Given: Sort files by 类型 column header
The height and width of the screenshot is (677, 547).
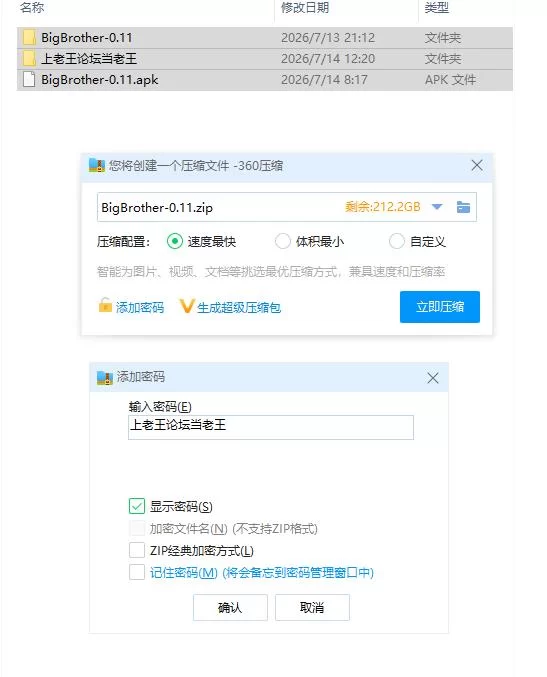Looking at the screenshot, I should [x=436, y=7].
